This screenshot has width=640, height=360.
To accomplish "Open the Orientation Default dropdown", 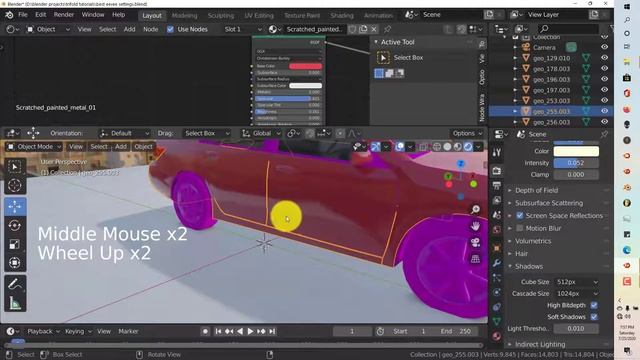I will (x=124, y=133).
